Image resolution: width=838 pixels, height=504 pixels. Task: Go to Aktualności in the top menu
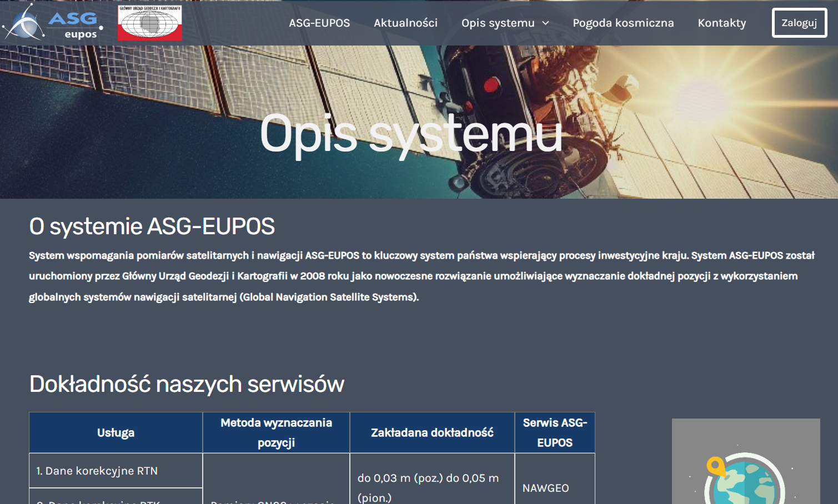click(405, 23)
